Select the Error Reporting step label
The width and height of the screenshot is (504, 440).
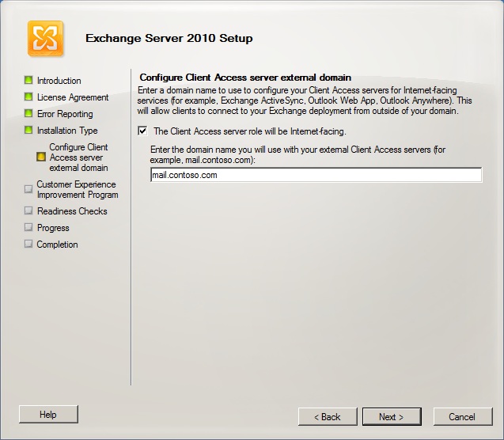(65, 114)
